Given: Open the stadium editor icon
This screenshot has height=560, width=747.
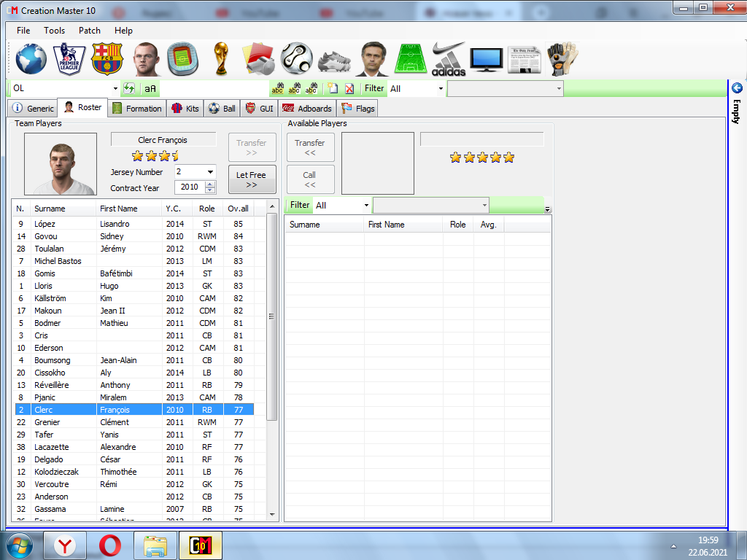Looking at the screenshot, I should coord(182,59).
